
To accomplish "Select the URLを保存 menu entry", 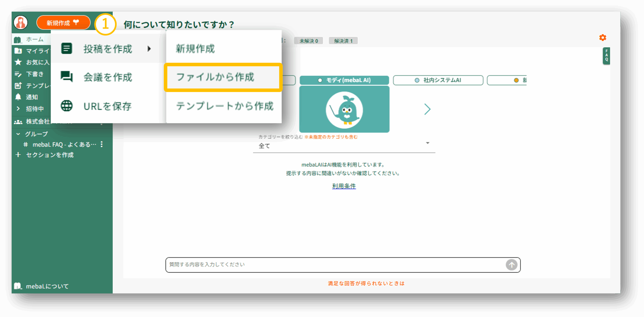I will coord(108,106).
